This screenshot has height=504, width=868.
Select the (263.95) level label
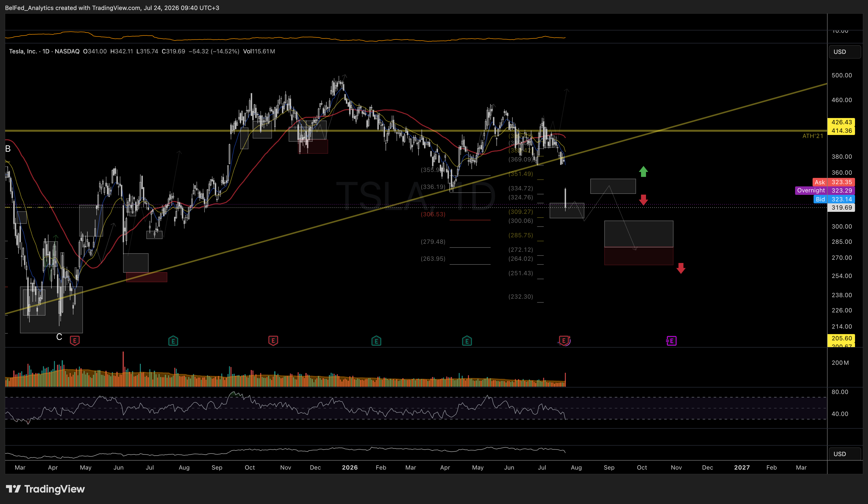(x=433, y=258)
